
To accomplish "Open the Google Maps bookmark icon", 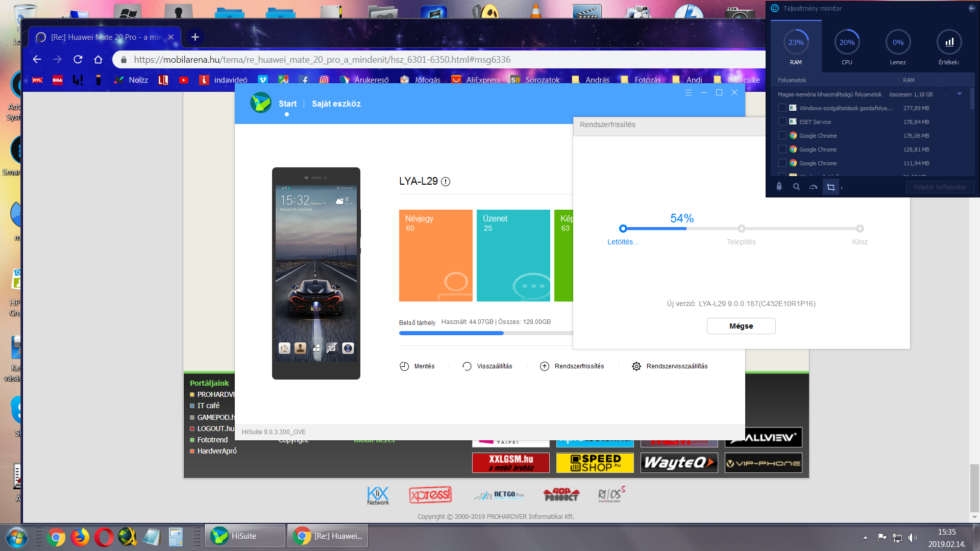I will (x=283, y=80).
